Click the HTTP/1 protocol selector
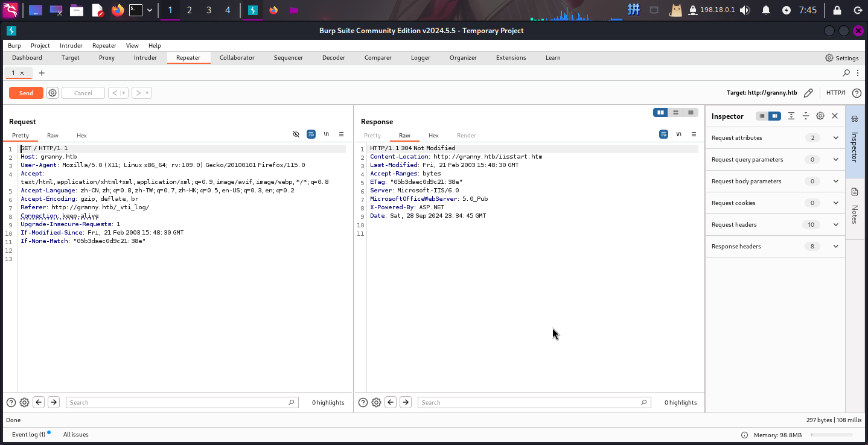 tap(836, 93)
